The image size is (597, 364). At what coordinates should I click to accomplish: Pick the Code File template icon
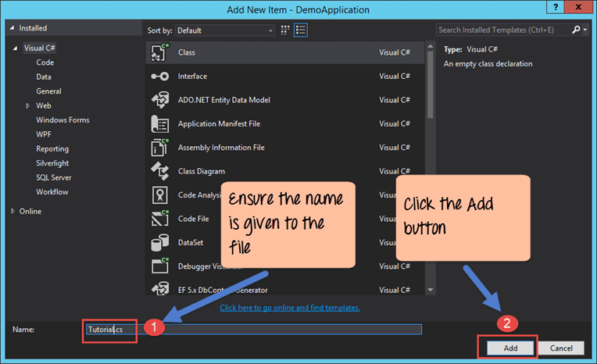[159, 219]
